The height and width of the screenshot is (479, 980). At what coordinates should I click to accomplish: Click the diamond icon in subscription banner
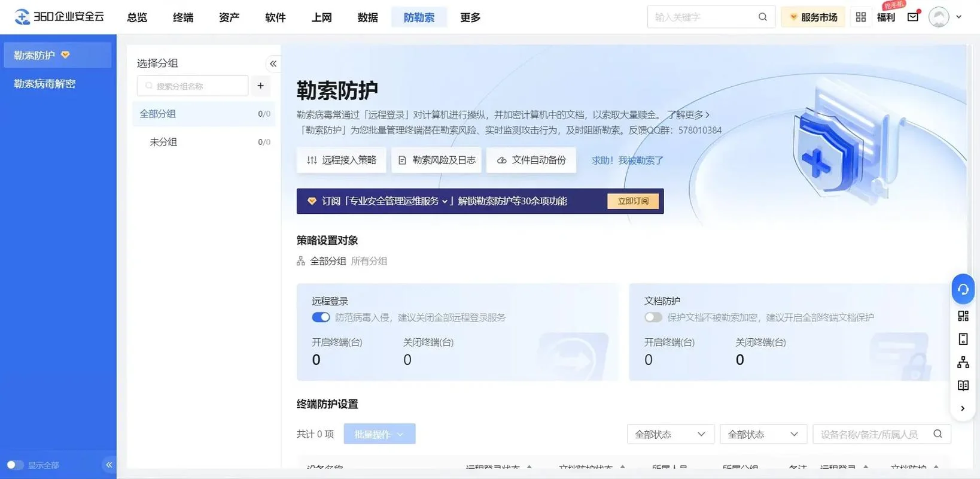[312, 201]
